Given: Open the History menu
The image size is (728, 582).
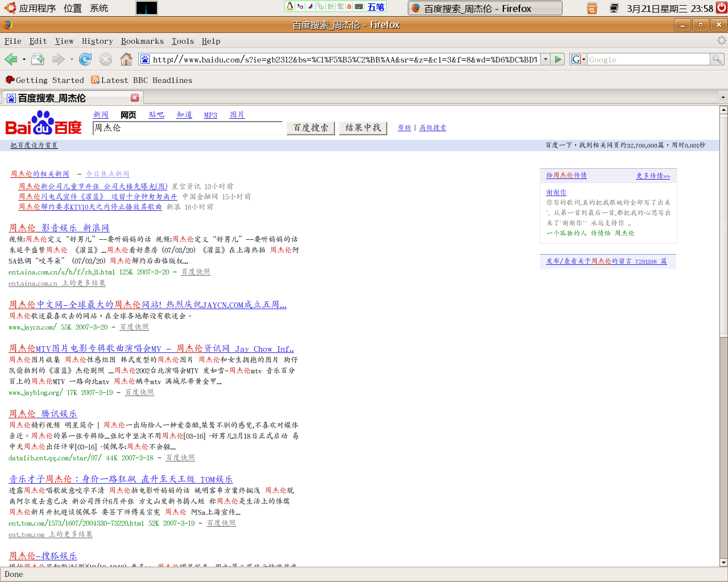Looking at the screenshot, I should click(x=97, y=41).
